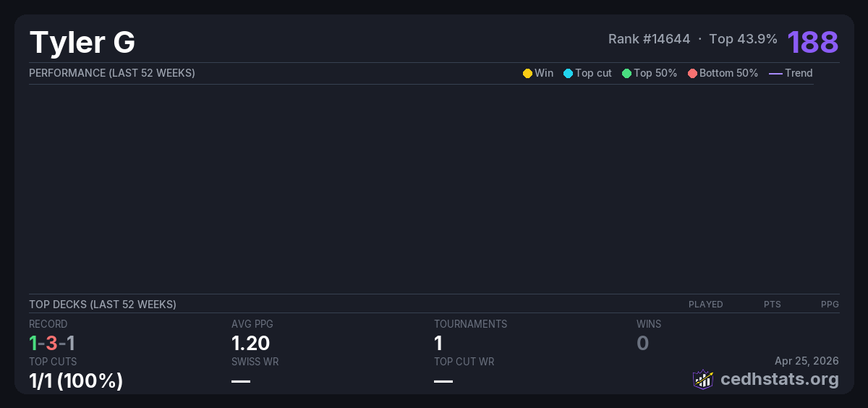Screen dimensions: 868x408
Task: Click the cyan Top cut legend dot
Action: tap(568, 73)
